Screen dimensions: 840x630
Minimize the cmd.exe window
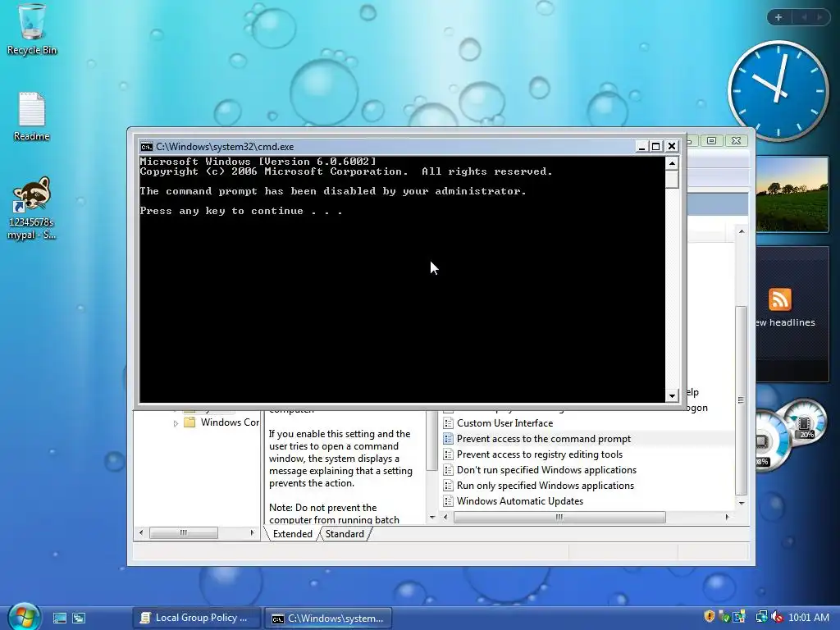pyautogui.click(x=641, y=146)
